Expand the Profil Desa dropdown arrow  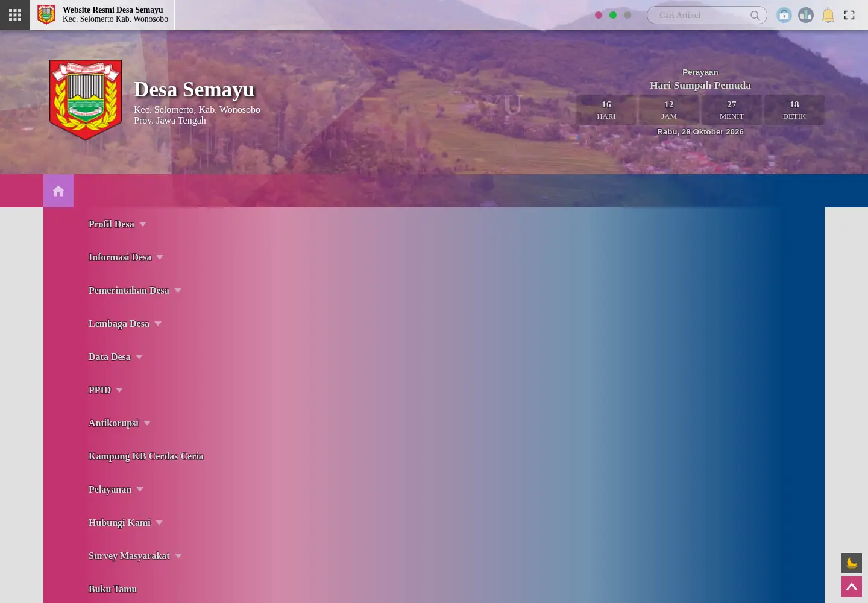143,224
